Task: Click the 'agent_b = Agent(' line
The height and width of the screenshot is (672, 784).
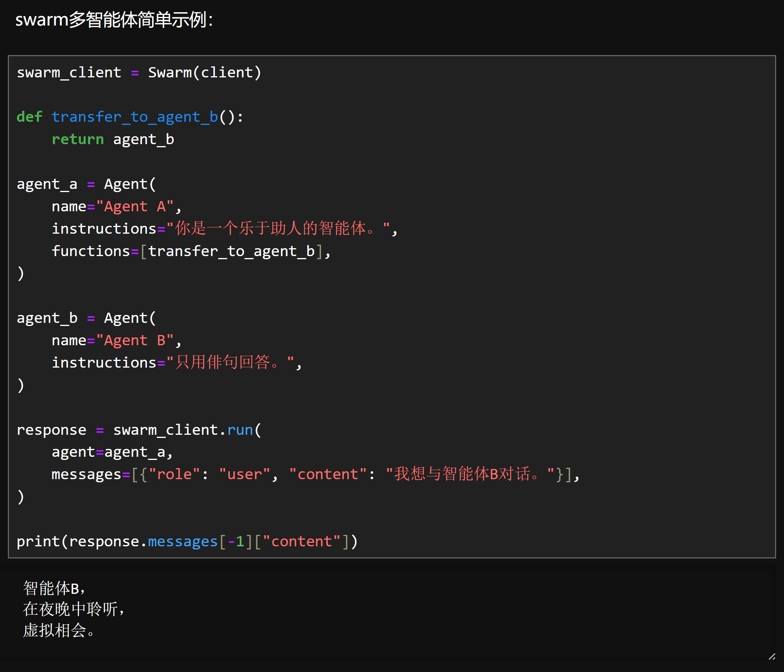Action: click(x=86, y=318)
